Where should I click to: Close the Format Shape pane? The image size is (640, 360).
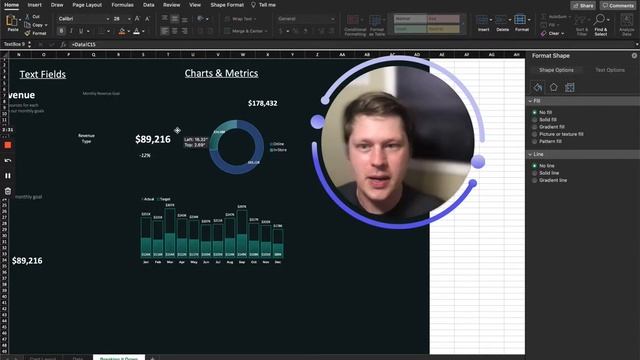(x=634, y=56)
